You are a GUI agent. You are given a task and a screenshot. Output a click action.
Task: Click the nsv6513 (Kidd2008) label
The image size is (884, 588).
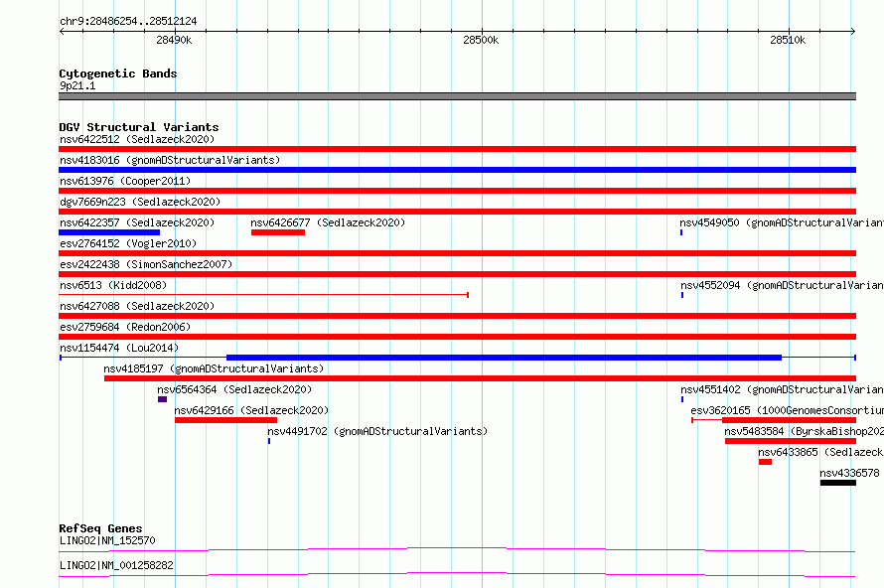click(113, 285)
